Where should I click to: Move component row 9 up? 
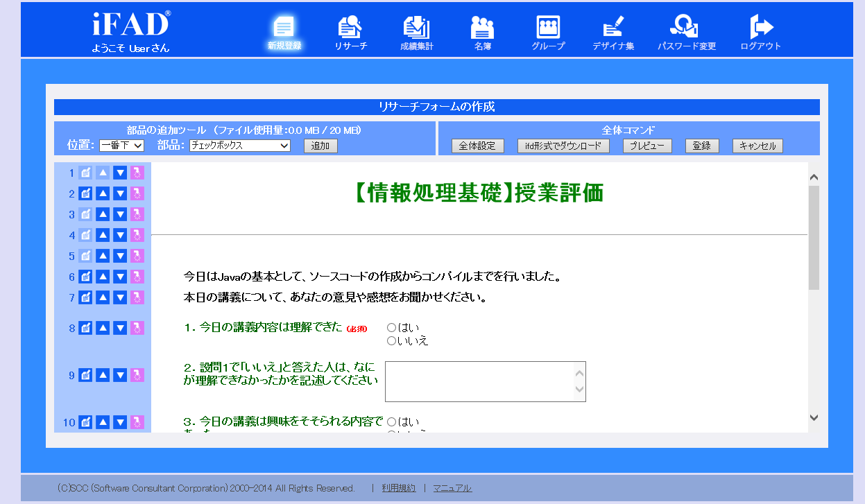(103, 375)
